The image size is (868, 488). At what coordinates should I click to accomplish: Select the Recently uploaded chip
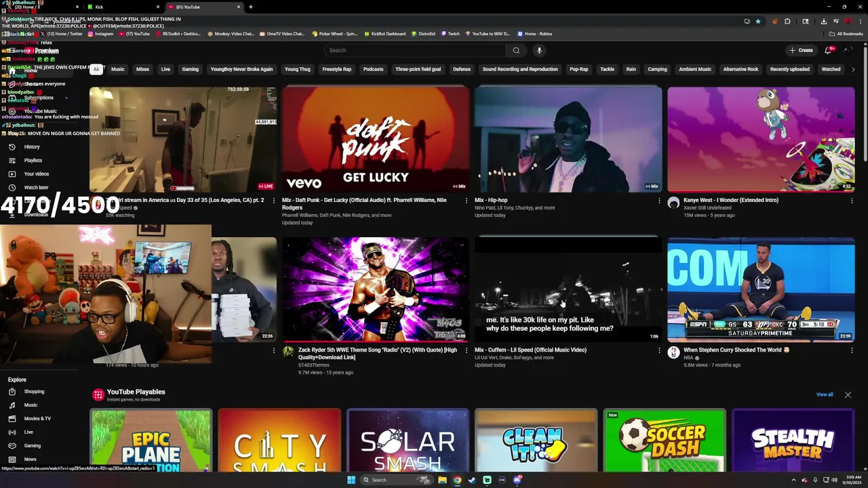[x=789, y=69]
